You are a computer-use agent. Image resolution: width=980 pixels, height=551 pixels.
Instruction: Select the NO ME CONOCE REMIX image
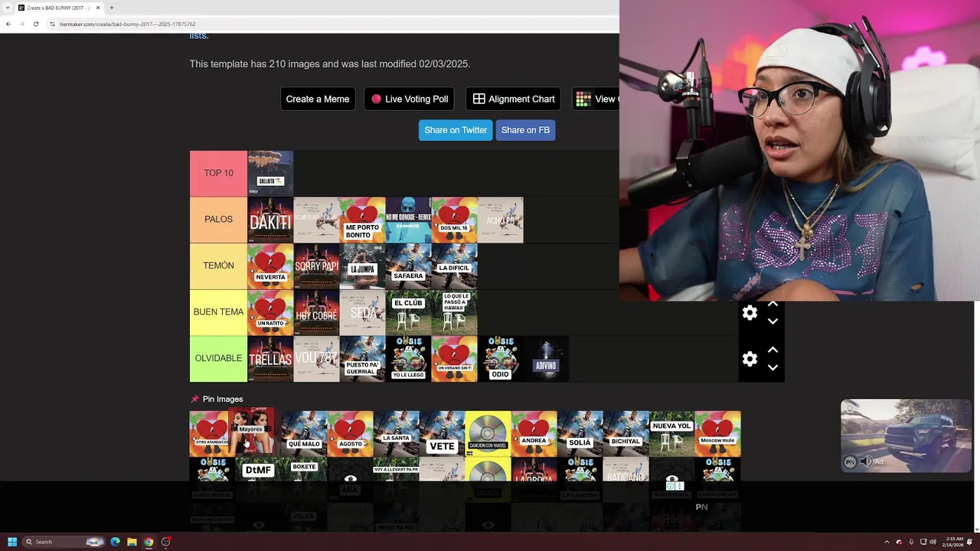click(x=408, y=220)
